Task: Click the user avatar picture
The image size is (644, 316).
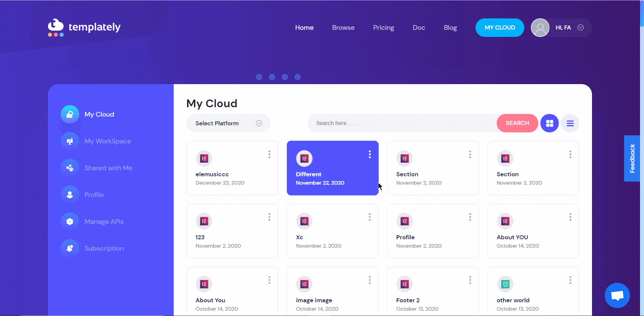Action: coord(540,28)
